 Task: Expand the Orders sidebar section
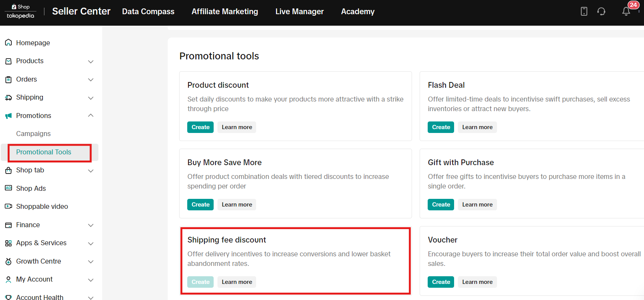[91, 80]
